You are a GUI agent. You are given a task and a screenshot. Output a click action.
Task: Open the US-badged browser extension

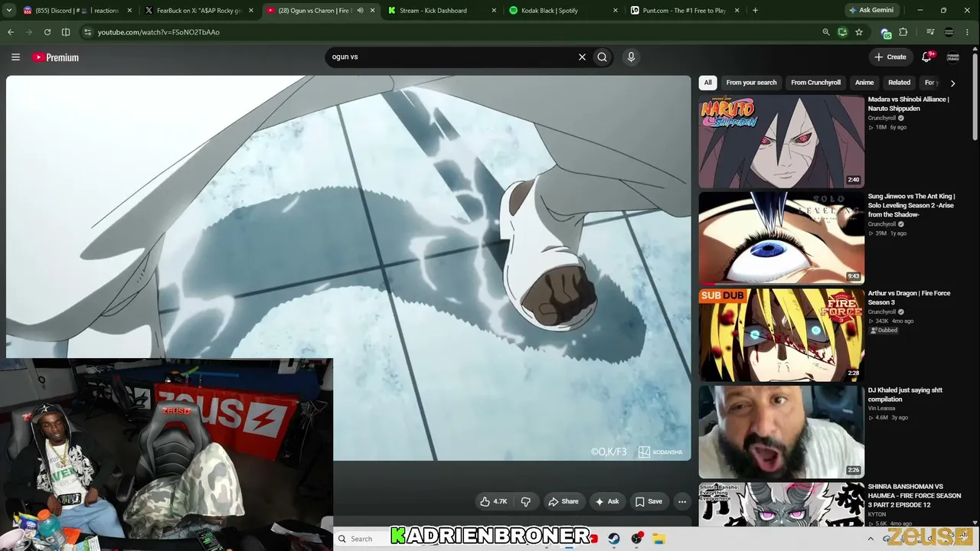click(887, 32)
